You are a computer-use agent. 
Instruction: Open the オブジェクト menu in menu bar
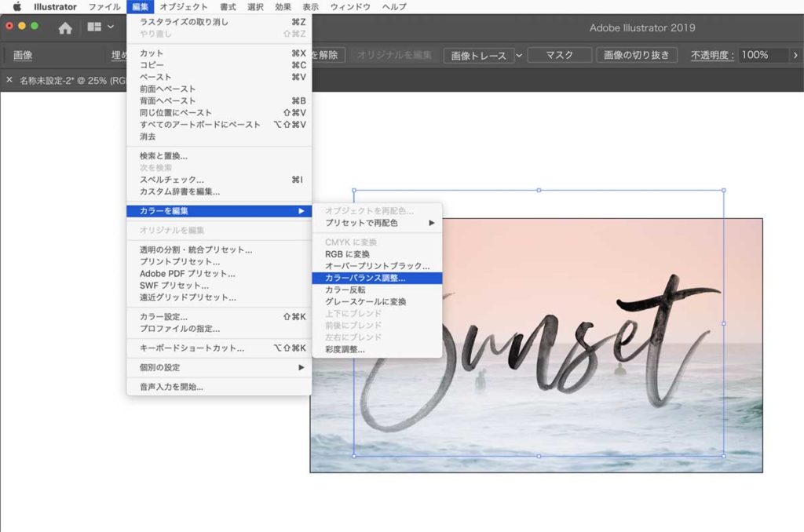[184, 6]
